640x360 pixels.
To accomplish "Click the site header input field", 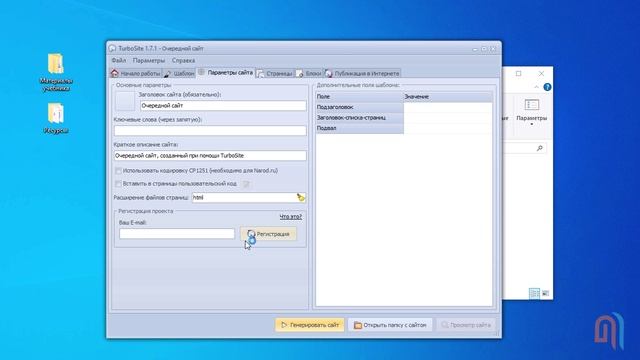I will coord(223,106).
